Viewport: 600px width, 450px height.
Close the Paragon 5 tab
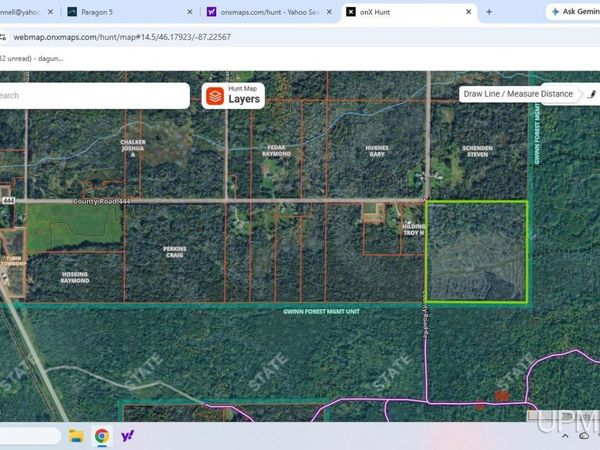click(190, 12)
